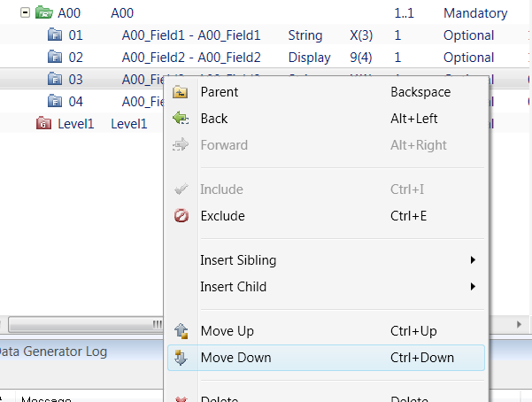The width and height of the screenshot is (532, 402).
Task: Select the field 02 icon
Action: click(54, 58)
